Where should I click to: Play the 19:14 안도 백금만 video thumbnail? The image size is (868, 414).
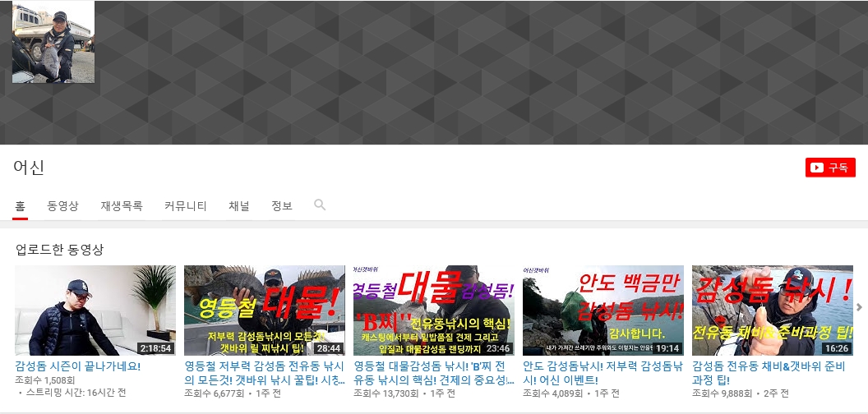coord(603,310)
